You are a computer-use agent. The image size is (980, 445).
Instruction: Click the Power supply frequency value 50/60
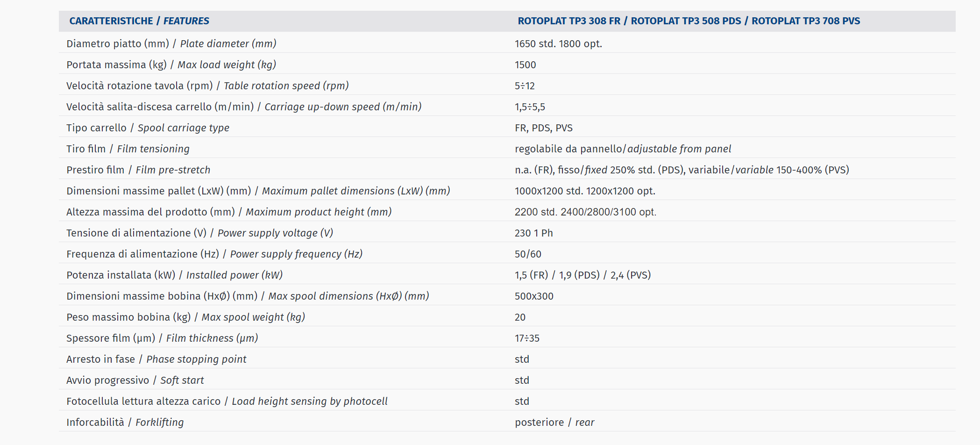pyautogui.click(x=528, y=254)
